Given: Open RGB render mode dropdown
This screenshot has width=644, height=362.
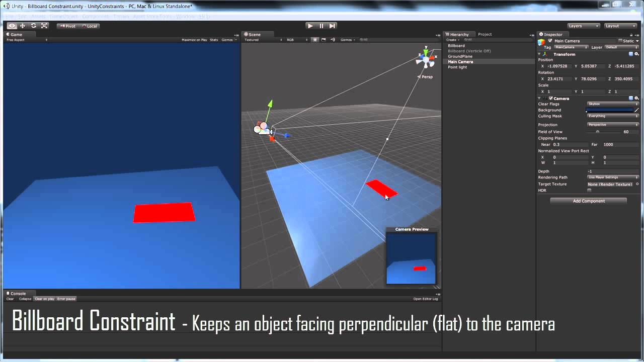Looking at the screenshot, I should pos(298,40).
